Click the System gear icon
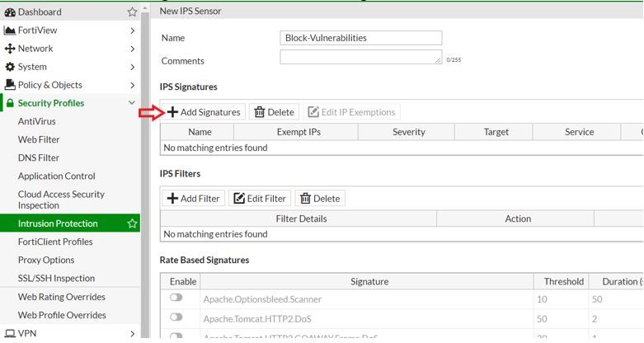 (10, 67)
